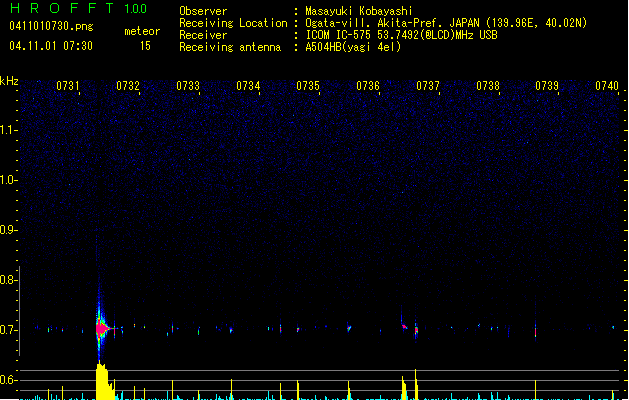The image size is (629, 400).
Task: Click the large red meteor echo burst
Action: (101, 329)
